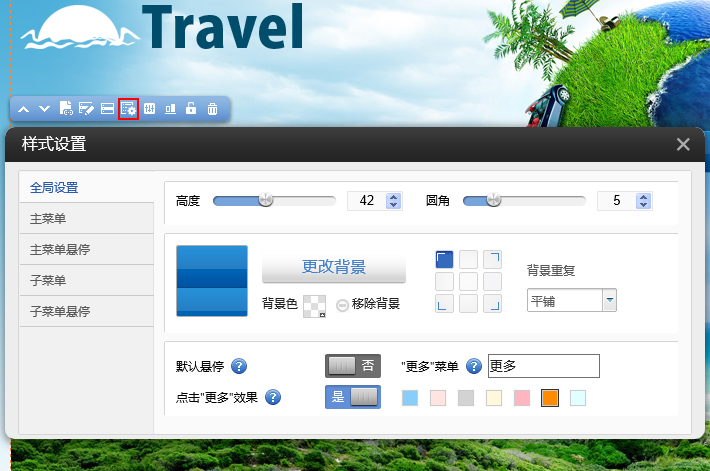Viewport: 710px width, 471px height.
Task: Click the Travel logo text
Action: (x=223, y=26)
